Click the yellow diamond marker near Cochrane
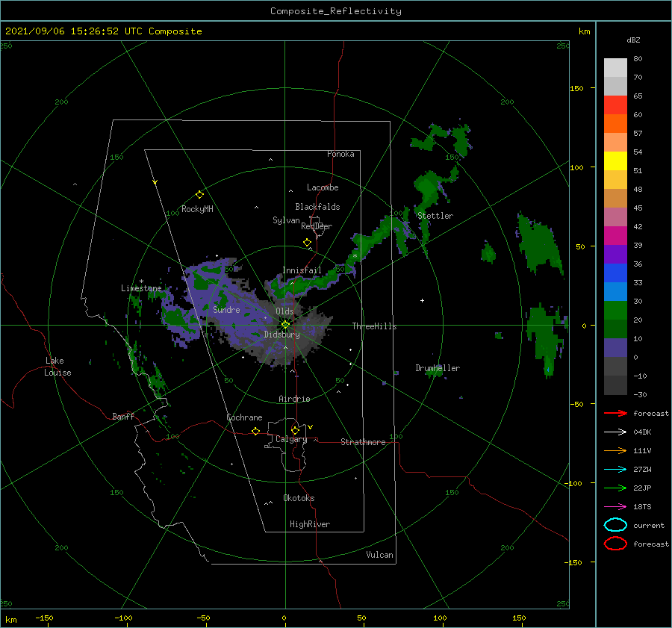Screen dimensions: 672x628 click(x=255, y=431)
